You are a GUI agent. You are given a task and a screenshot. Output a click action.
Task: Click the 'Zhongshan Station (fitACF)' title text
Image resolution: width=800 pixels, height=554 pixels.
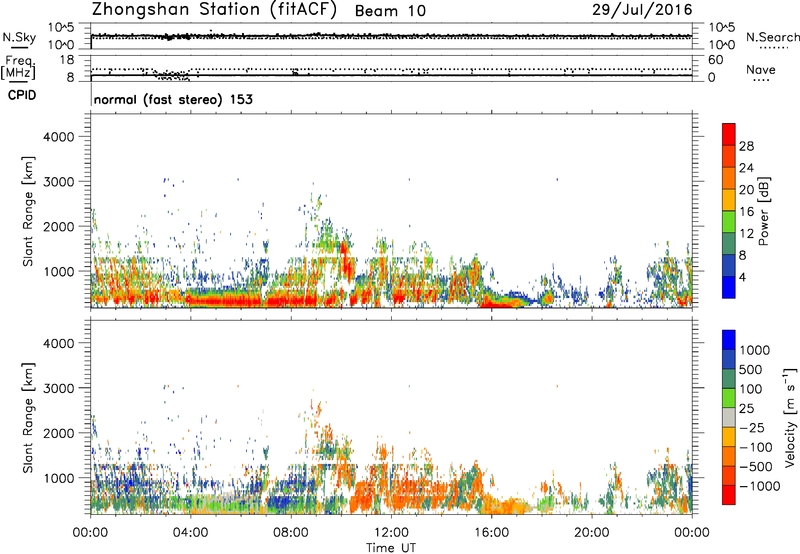(214, 10)
